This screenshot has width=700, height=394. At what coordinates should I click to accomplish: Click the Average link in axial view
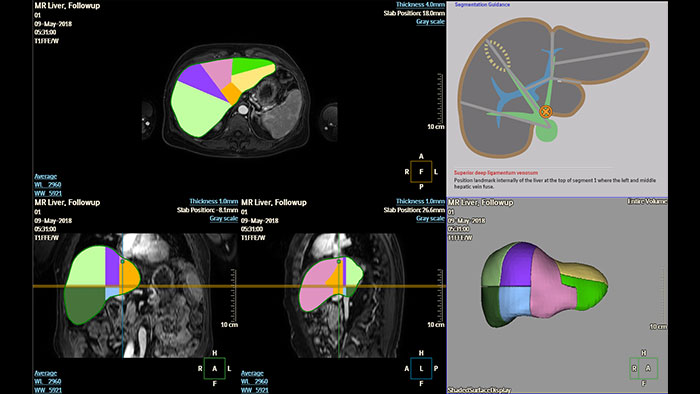[x=46, y=176]
